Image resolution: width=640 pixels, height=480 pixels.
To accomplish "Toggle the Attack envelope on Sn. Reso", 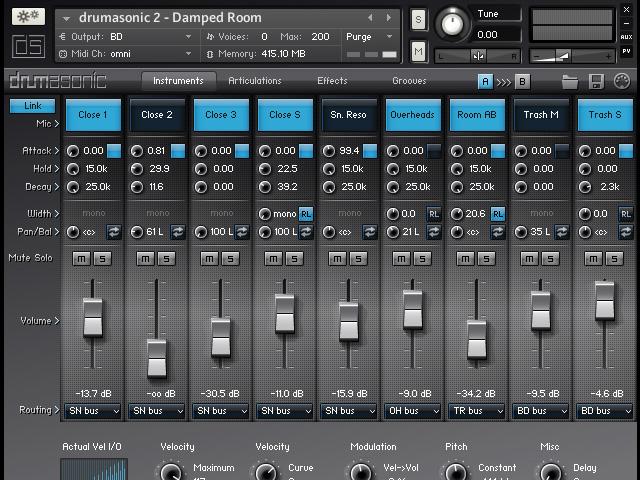I will [x=370, y=151].
